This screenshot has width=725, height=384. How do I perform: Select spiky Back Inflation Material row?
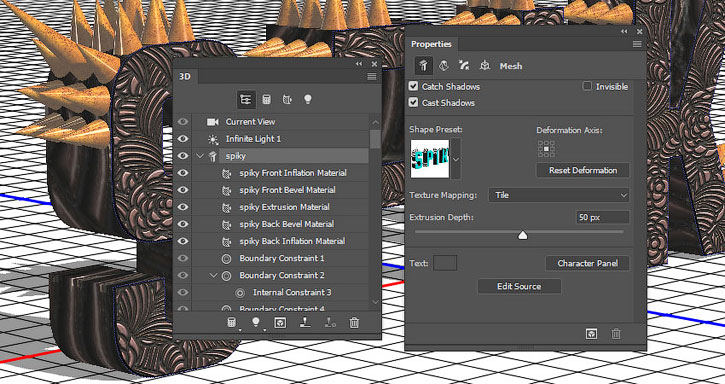point(280,241)
